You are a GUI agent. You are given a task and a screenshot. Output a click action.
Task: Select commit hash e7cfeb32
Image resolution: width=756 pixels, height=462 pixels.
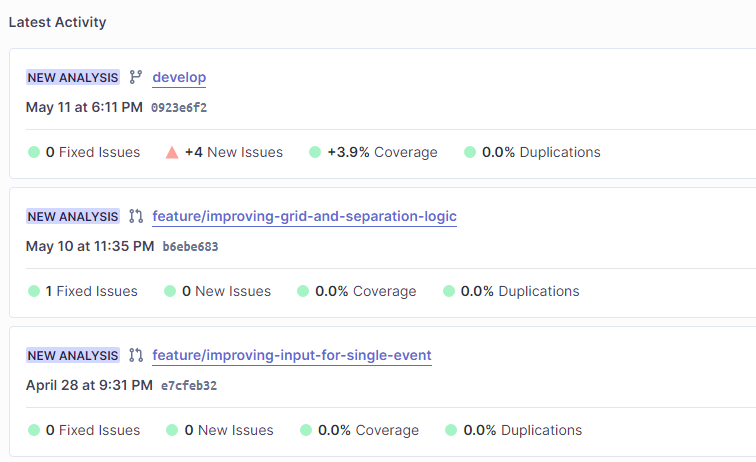[x=189, y=385]
